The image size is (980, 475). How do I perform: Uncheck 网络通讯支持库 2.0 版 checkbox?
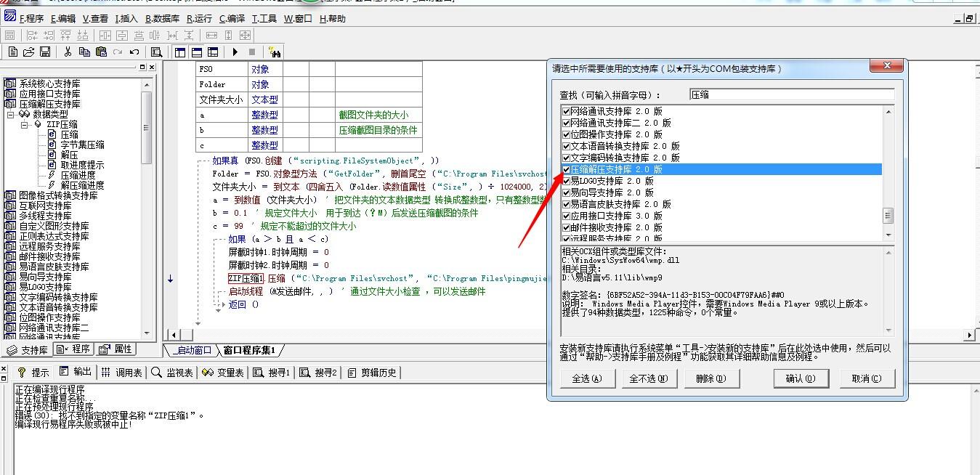pyautogui.click(x=566, y=111)
